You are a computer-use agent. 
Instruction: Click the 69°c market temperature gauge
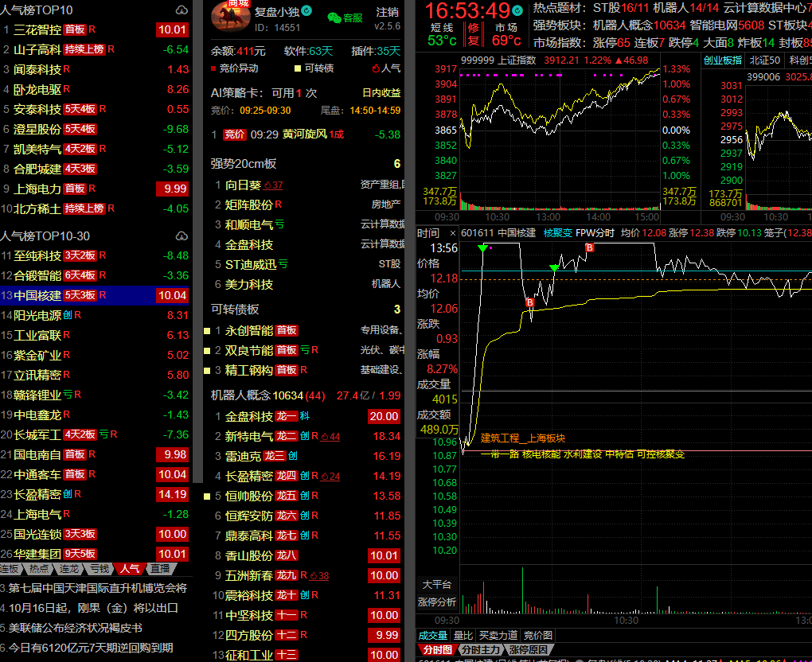tap(506, 40)
